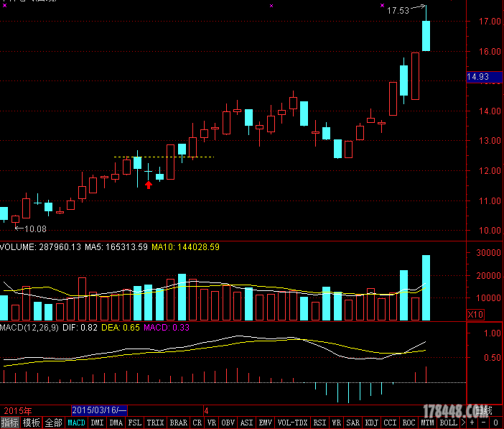Screen dimensions: 504x429
Task: Switch to the CCI indicator tab
Action: (x=391, y=423)
